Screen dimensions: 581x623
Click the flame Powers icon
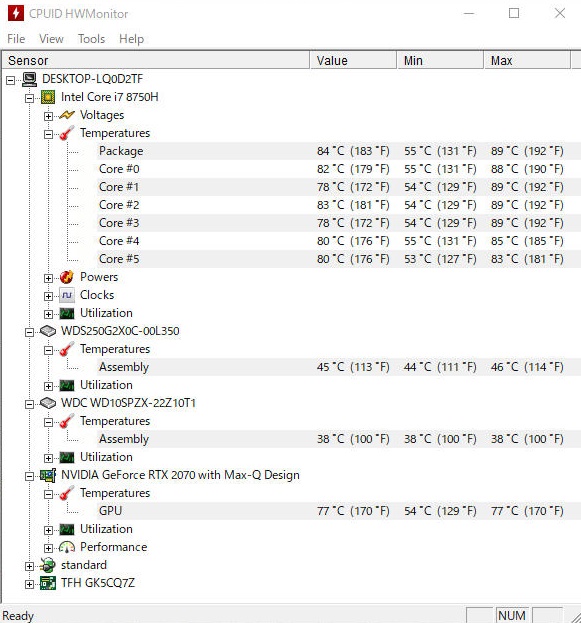tap(67, 277)
